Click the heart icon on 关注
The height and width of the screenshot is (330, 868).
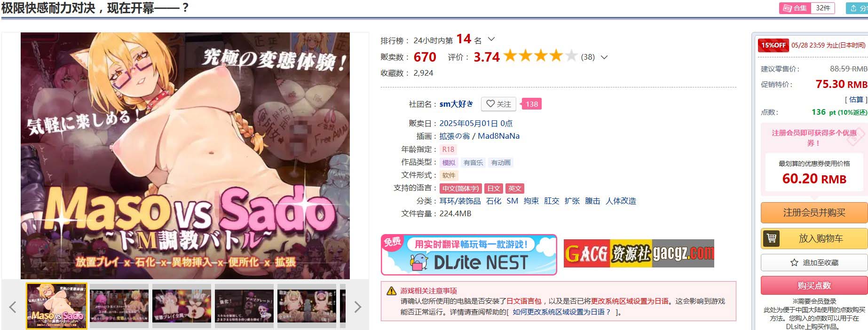pyautogui.click(x=490, y=104)
